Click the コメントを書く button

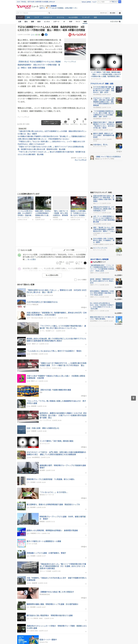69,250
